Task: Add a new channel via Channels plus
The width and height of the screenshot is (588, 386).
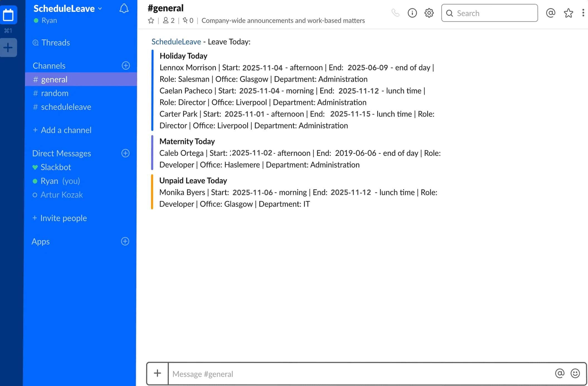Action: point(126,65)
